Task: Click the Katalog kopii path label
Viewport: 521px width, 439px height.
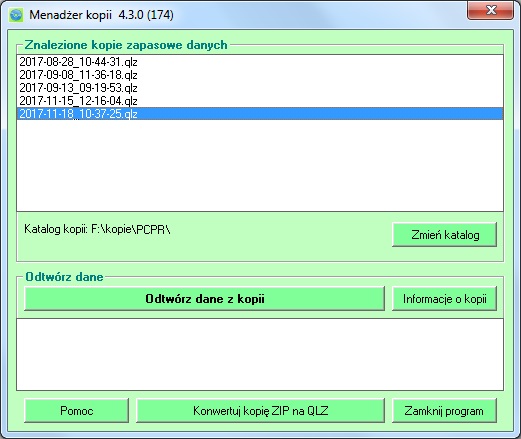Action: click(x=97, y=229)
